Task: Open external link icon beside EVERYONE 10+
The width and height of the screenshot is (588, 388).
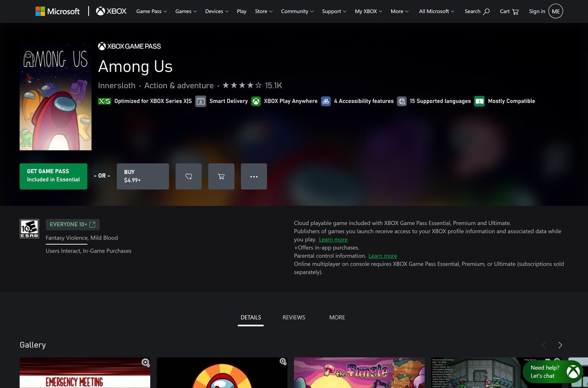Action: (93, 224)
